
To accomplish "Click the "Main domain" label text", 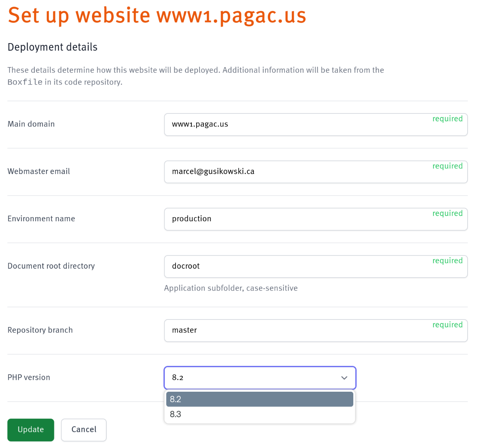I will coord(31,124).
